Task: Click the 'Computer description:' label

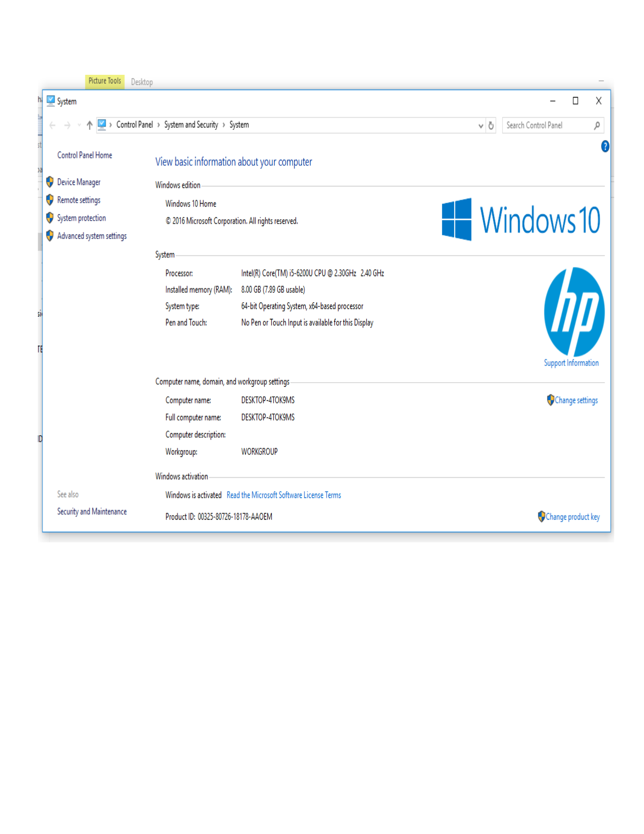Action: coord(195,435)
